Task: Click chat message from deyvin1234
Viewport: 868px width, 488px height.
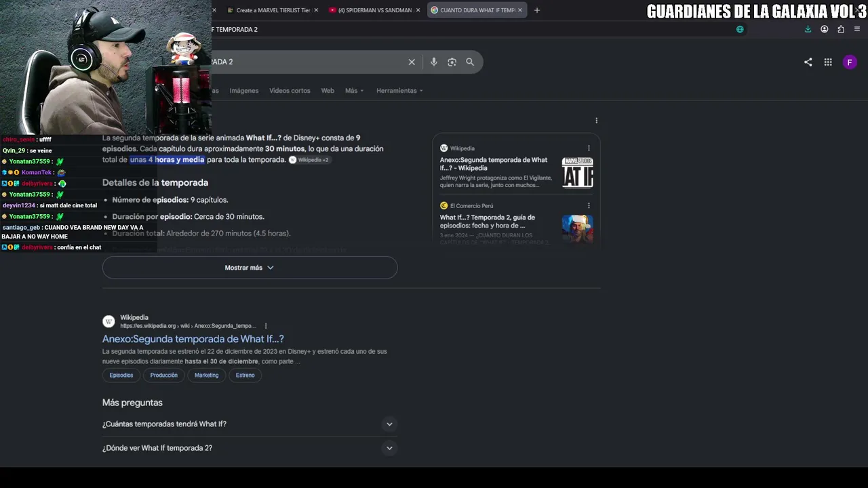Action: click(50, 205)
